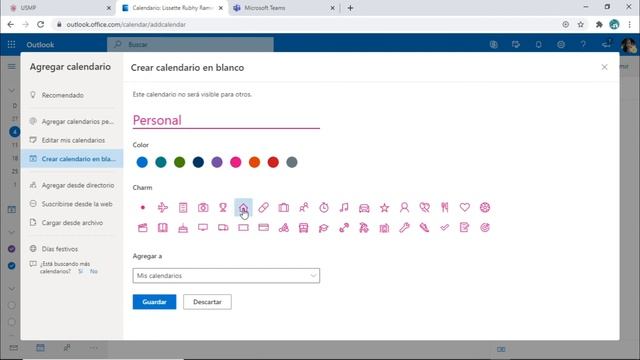The width and height of the screenshot is (640, 360).
Task: Choose the home charm
Action: click(243, 207)
